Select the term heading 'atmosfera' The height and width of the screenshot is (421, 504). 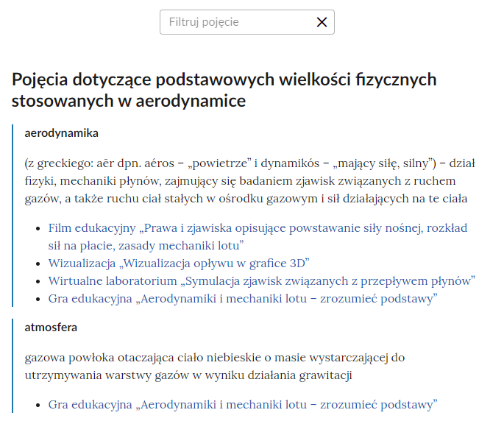coord(51,328)
